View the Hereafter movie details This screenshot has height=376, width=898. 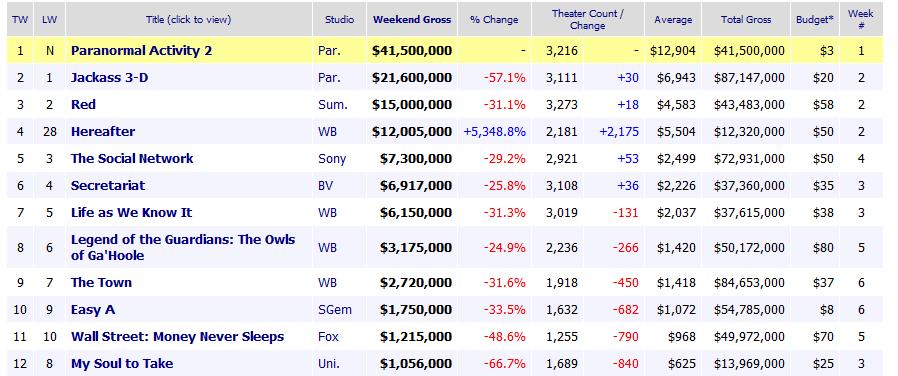103,131
